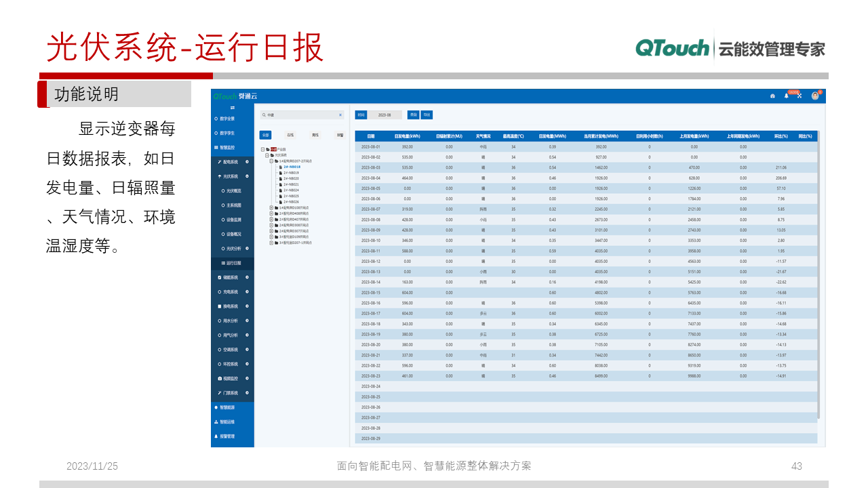
Task: Select the 视频监控 sidebar item
Action: [x=229, y=378]
